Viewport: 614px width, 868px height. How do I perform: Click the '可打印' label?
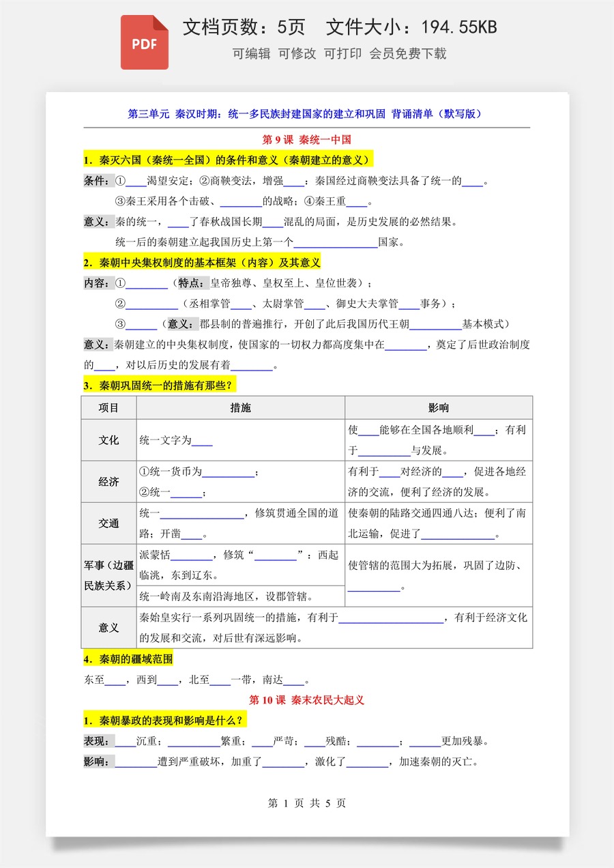click(342, 54)
